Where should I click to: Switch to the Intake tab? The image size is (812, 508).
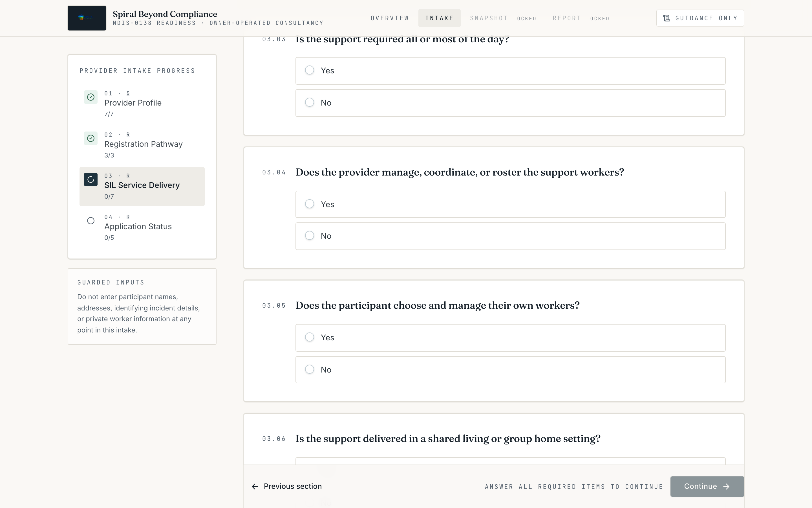tap(439, 18)
